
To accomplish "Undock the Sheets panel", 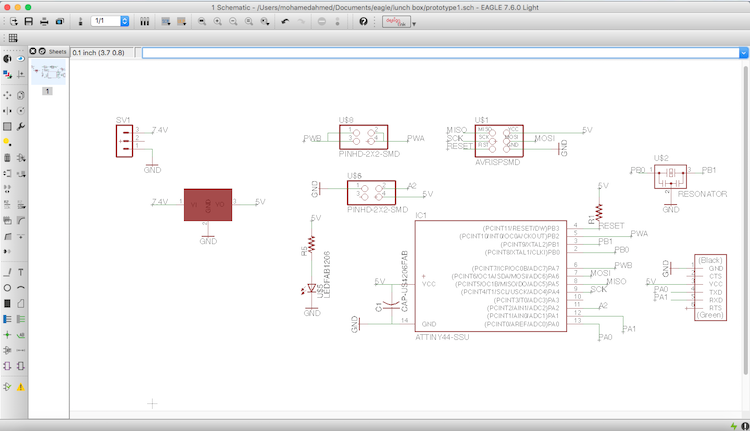I will point(42,51).
